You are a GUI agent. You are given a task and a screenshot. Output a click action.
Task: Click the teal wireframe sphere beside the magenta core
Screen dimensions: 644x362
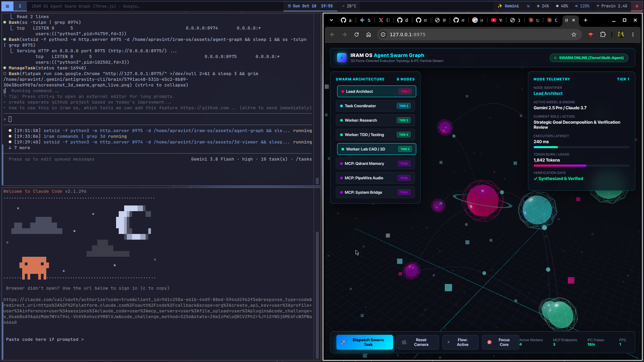click(x=537, y=210)
